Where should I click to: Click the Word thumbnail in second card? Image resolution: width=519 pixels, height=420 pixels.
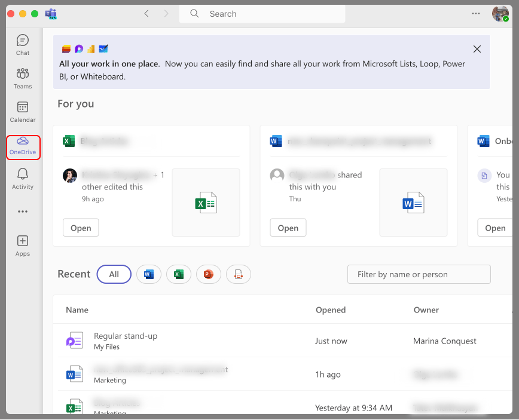point(413,203)
